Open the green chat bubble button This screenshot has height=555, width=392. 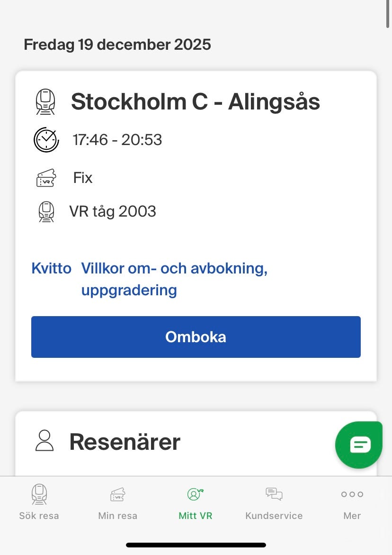coord(359,445)
